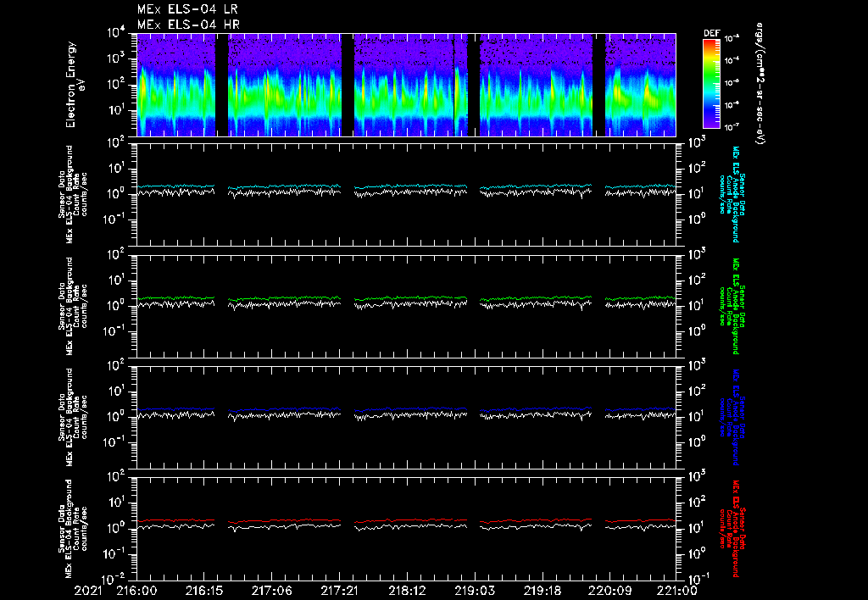This screenshot has width=868, height=600.
Task: Click the 220:09 time tick label
Action: 609,590
